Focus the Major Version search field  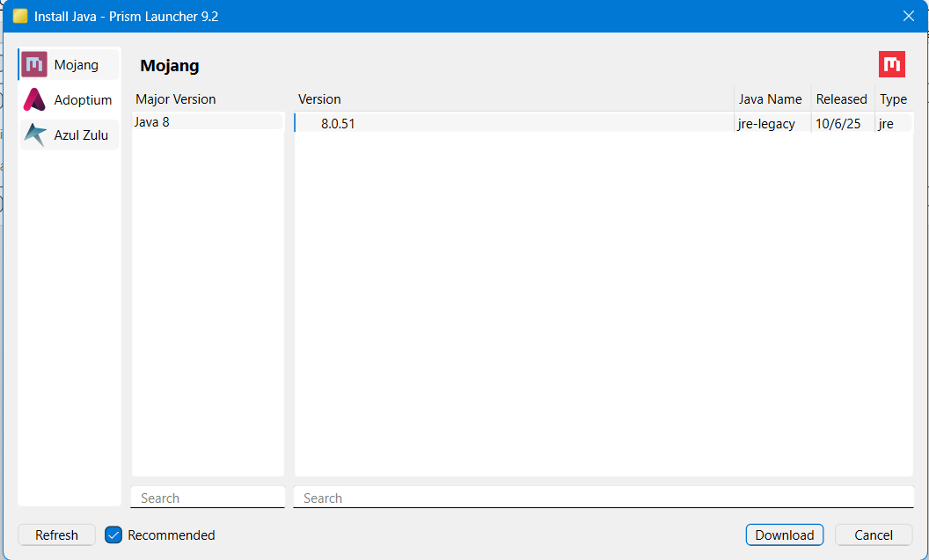[x=208, y=498]
